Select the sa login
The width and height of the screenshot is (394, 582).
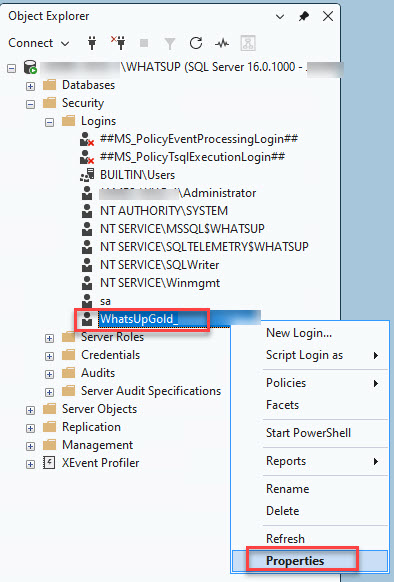tap(105, 301)
